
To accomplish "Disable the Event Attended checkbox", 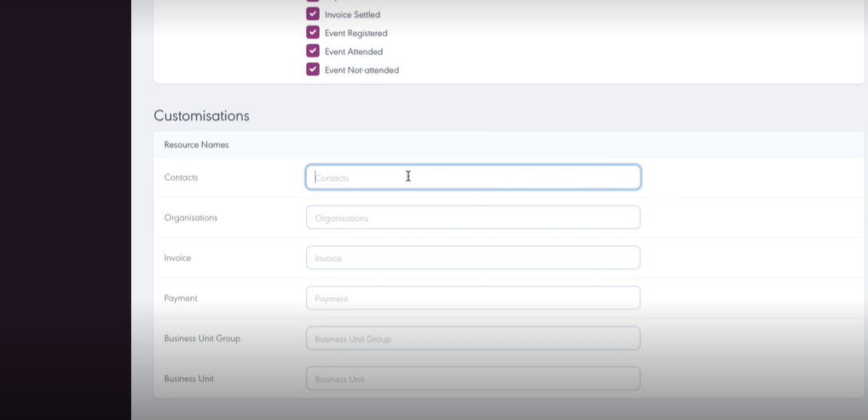I will coord(313,51).
